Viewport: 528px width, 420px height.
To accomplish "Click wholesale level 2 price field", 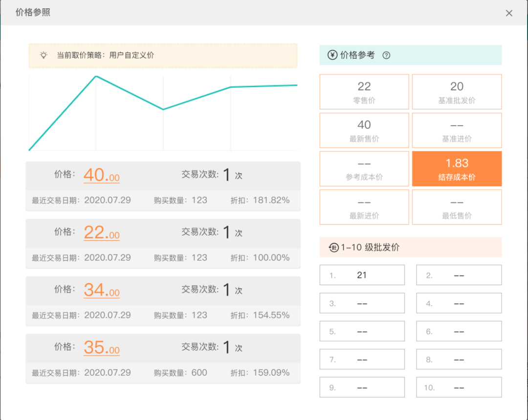I will click(x=459, y=275).
